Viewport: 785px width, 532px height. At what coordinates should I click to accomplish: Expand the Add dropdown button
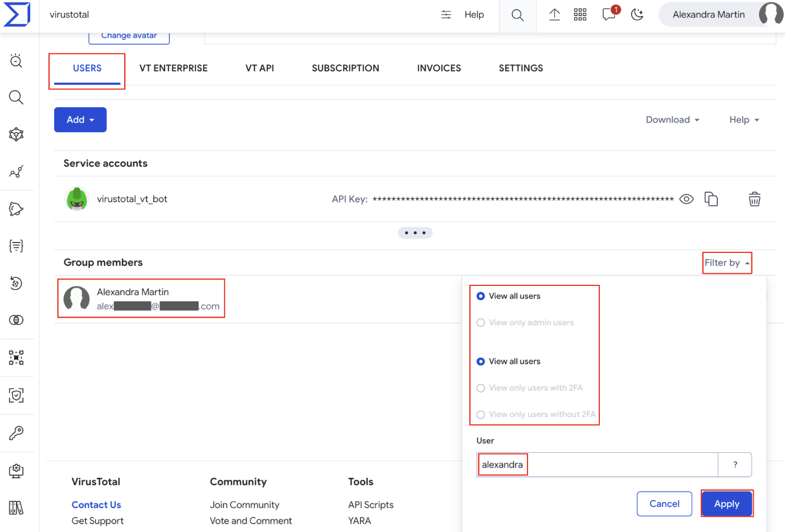click(80, 120)
